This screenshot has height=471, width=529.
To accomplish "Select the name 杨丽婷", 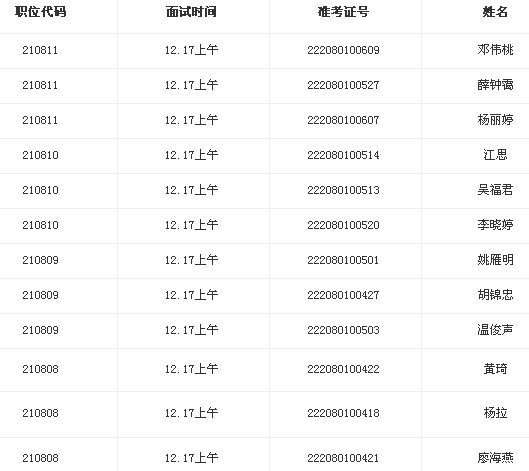I will pyautogui.click(x=495, y=120).
